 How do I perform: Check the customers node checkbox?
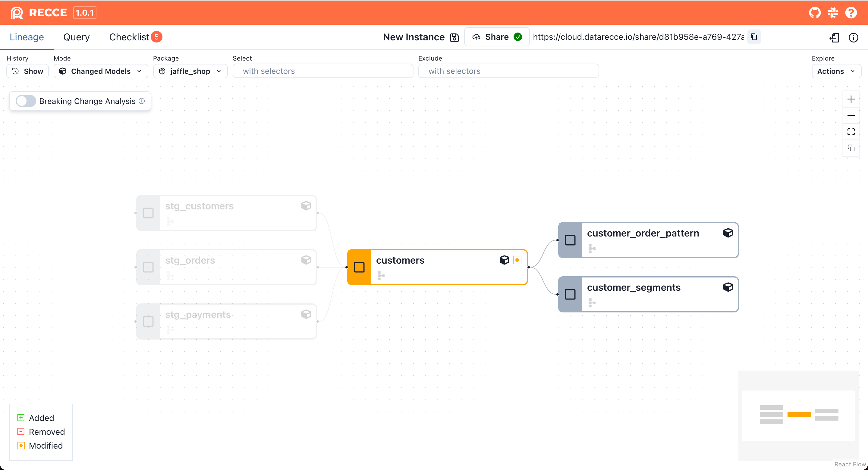(359, 267)
